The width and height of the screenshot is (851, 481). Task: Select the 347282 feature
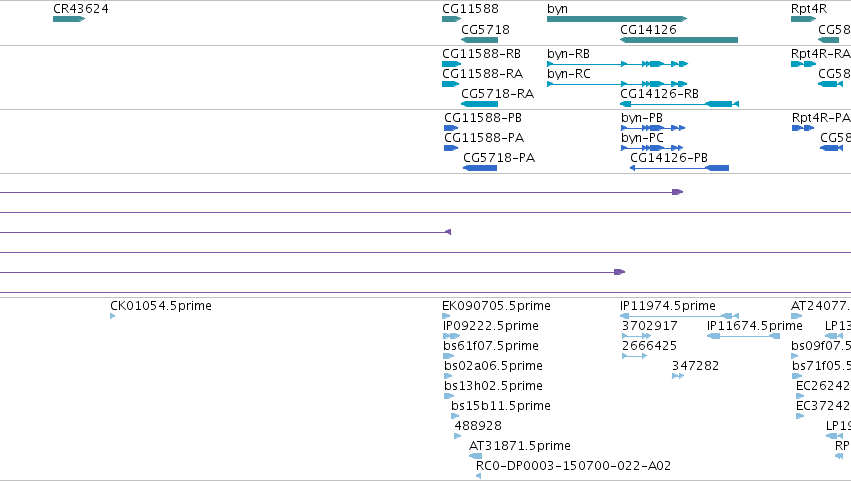(678, 376)
